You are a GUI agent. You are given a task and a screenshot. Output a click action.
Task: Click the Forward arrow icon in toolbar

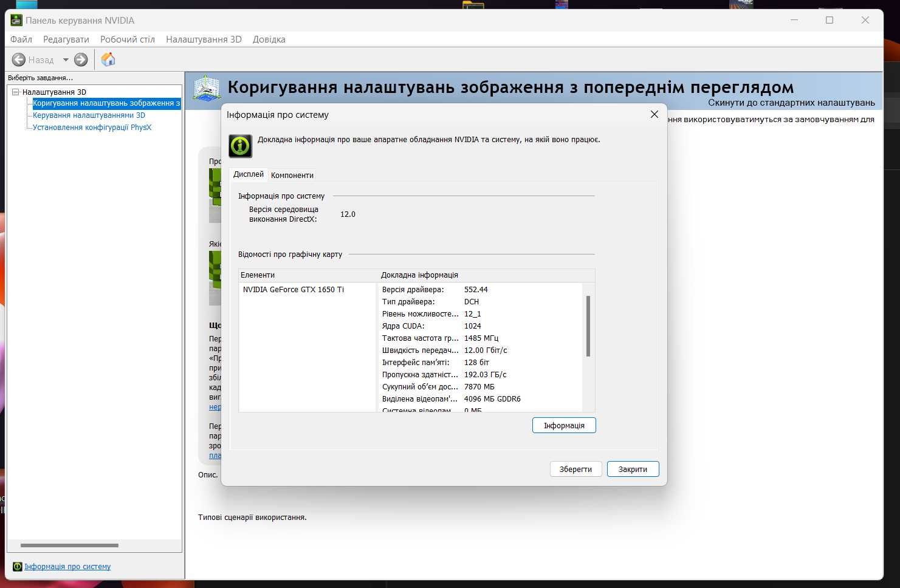pos(81,60)
